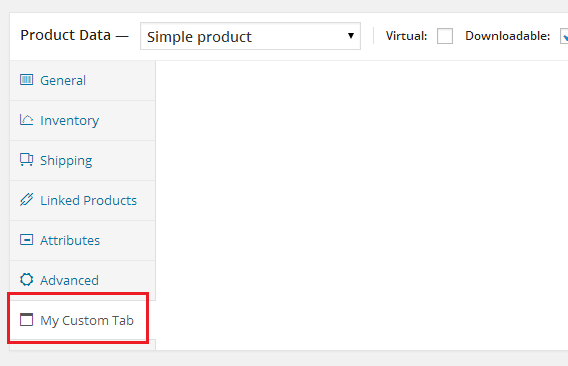Screen dimensions: 568x366
Task: Click the dropdown arrow beside Simple product
Action: [x=351, y=36]
